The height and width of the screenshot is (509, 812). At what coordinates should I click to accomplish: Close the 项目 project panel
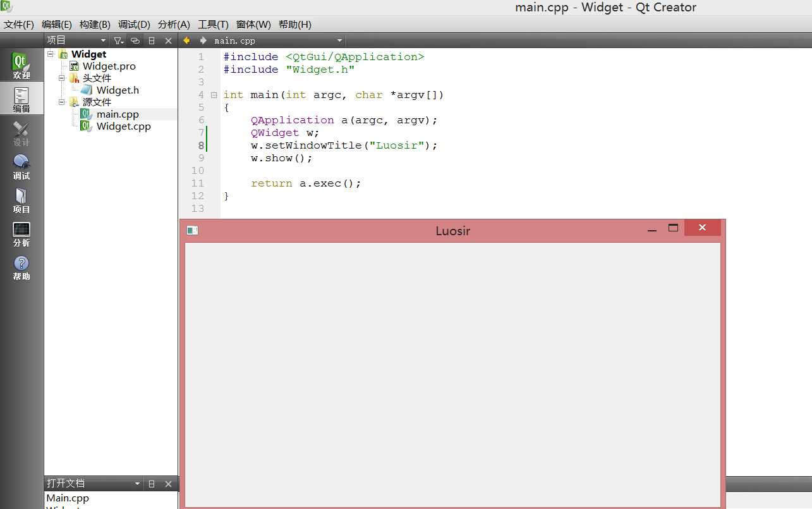[168, 40]
